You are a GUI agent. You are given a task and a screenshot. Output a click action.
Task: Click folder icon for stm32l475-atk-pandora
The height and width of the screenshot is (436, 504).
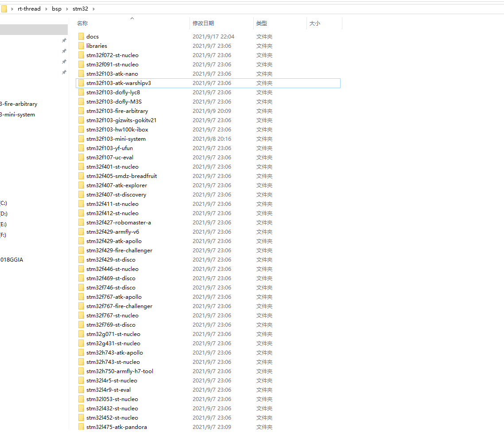[81, 427]
